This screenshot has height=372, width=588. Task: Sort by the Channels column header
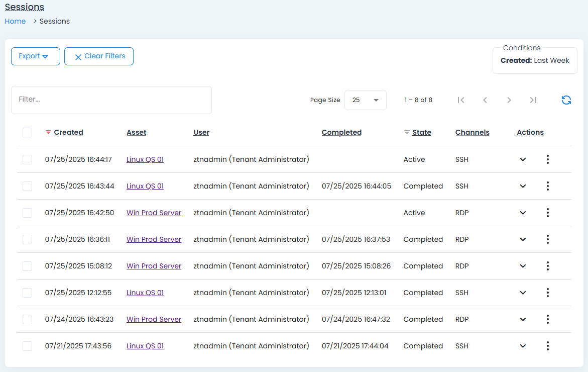click(472, 133)
